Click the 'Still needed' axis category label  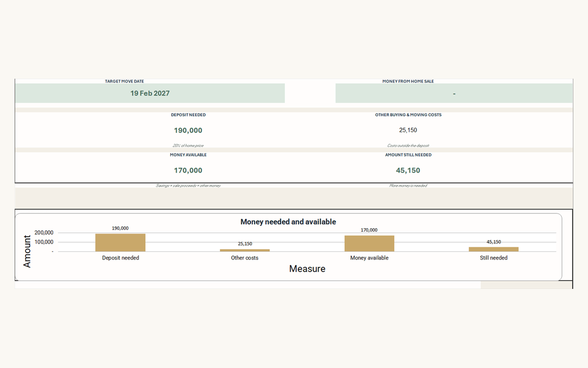(x=493, y=258)
